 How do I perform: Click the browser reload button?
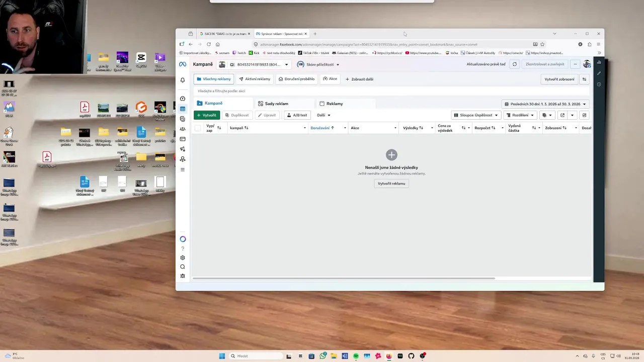[208, 44]
